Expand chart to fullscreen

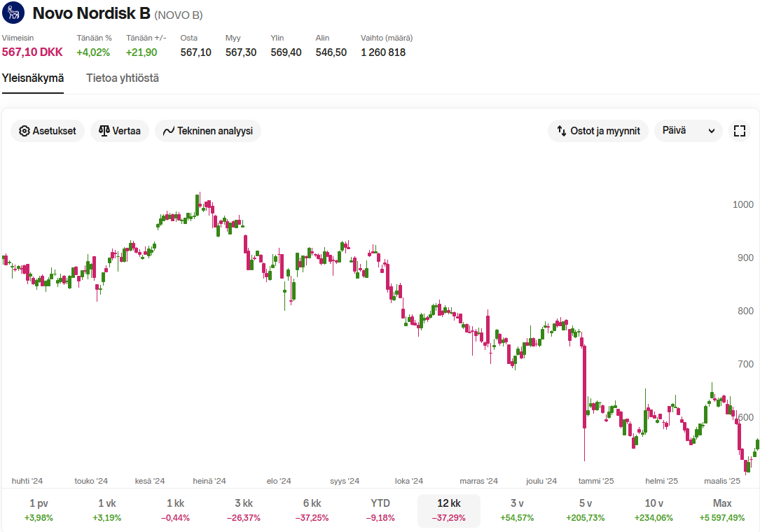(739, 131)
